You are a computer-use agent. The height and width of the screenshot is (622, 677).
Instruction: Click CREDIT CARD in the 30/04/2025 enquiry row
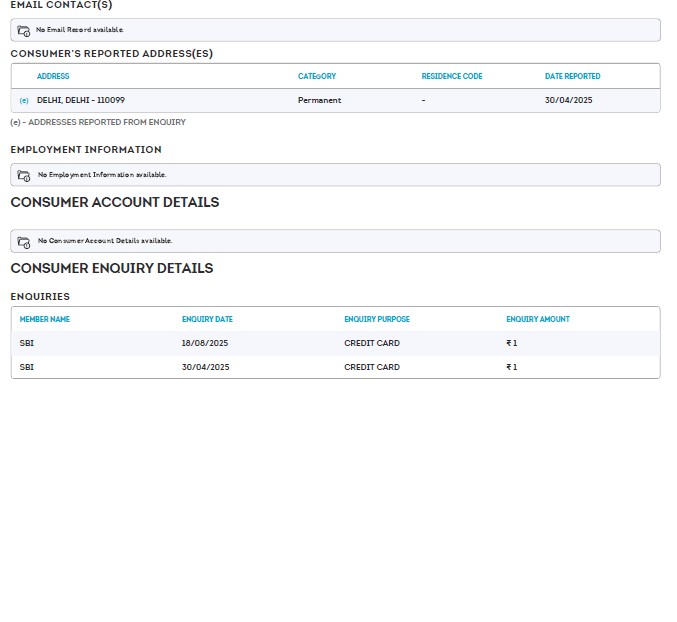coord(372,367)
